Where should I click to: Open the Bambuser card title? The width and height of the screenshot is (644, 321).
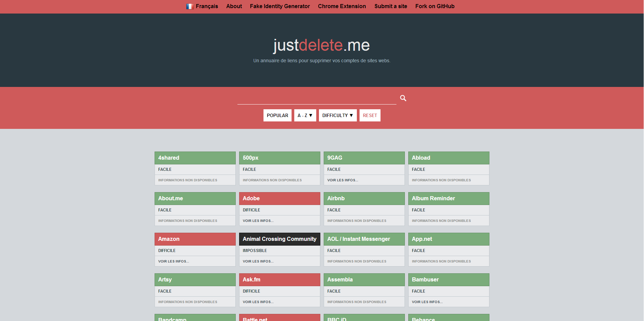(x=449, y=280)
